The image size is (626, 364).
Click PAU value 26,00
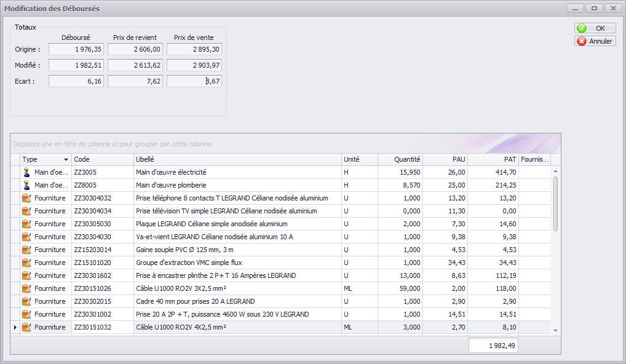point(445,172)
